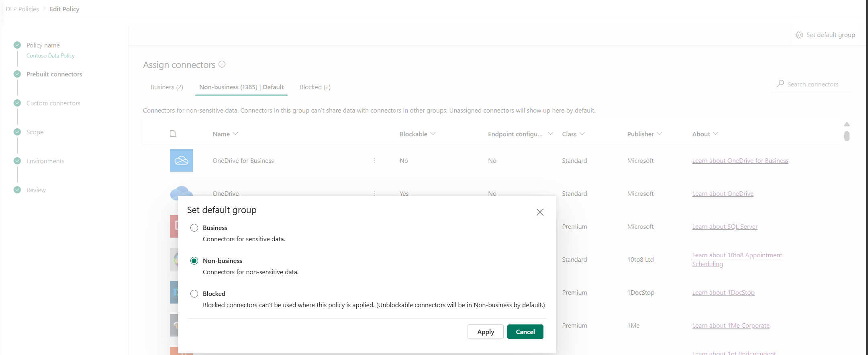Open the Publisher column filter chevron
The image size is (868, 355).
pyautogui.click(x=659, y=133)
